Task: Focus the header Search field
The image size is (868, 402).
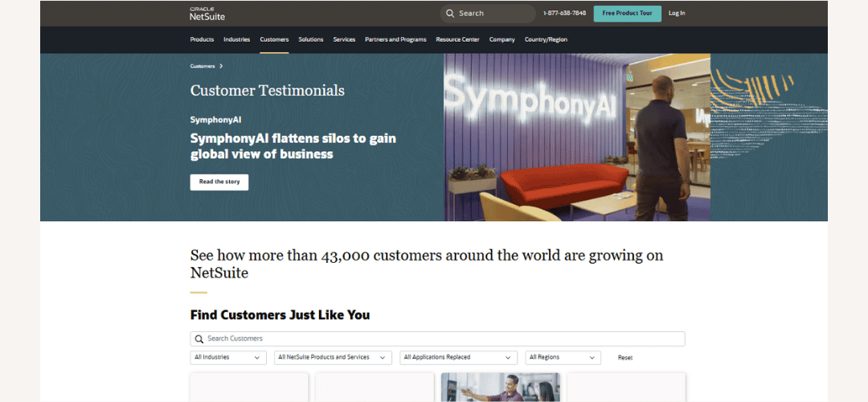Action: pyautogui.click(x=488, y=14)
